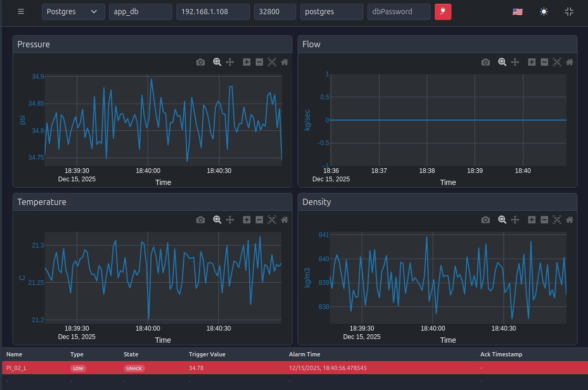
Task: Autoscale the Density chart
Action: point(557,220)
